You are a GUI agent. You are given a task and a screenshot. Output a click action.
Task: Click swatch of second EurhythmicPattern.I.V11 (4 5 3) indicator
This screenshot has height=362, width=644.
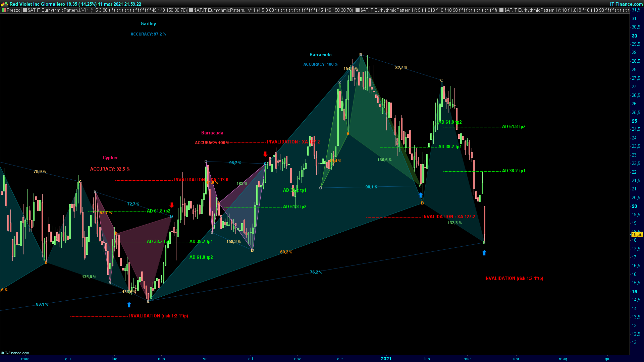point(191,10)
